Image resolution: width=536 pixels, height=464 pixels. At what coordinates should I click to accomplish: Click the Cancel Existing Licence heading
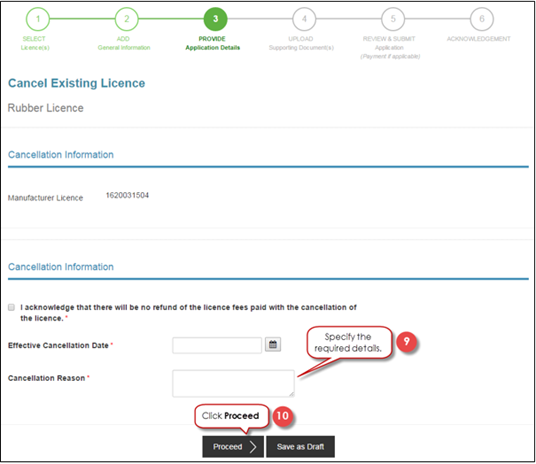[x=77, y=83]
